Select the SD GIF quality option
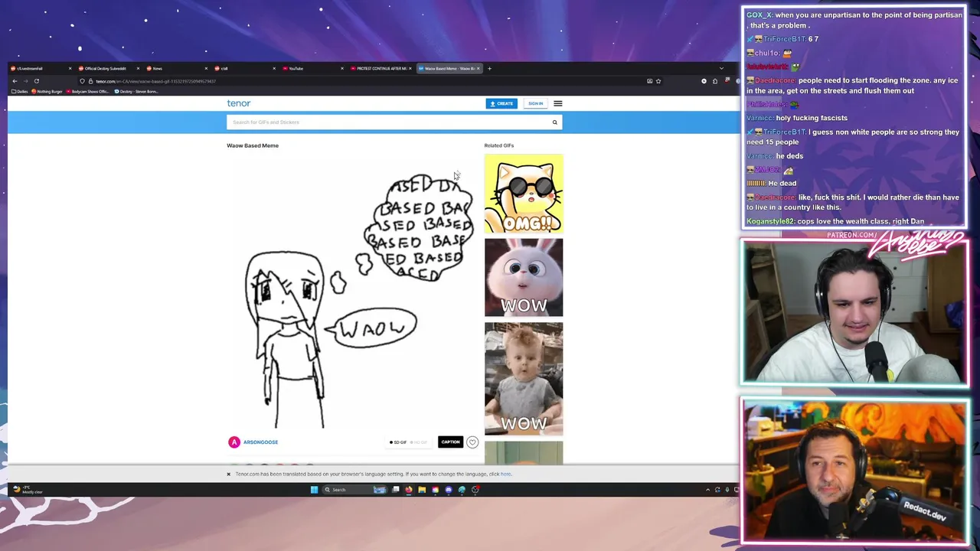The width and height of the screenshot is (980, 551). tap(398, 442)
